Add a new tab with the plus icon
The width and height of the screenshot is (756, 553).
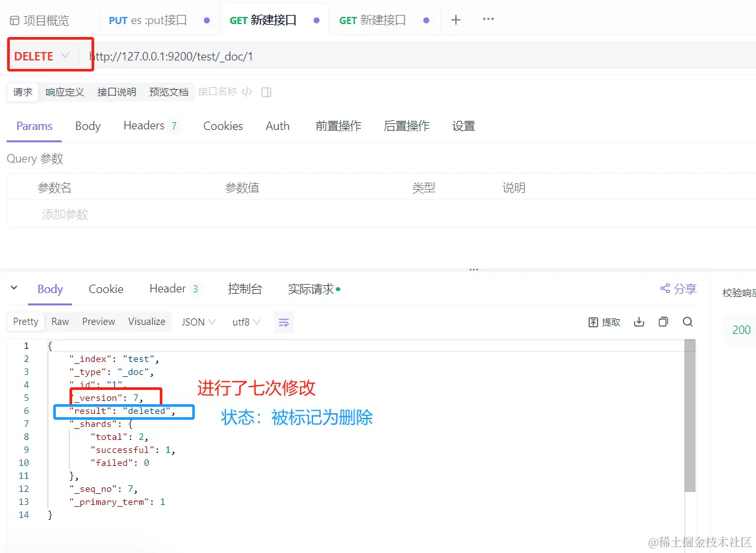point(456,19)
